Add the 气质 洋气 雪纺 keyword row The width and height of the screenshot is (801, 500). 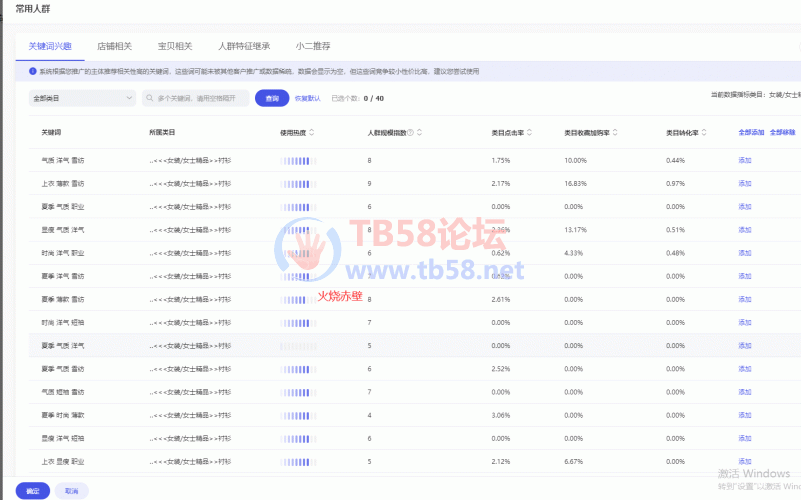(744, 160)
